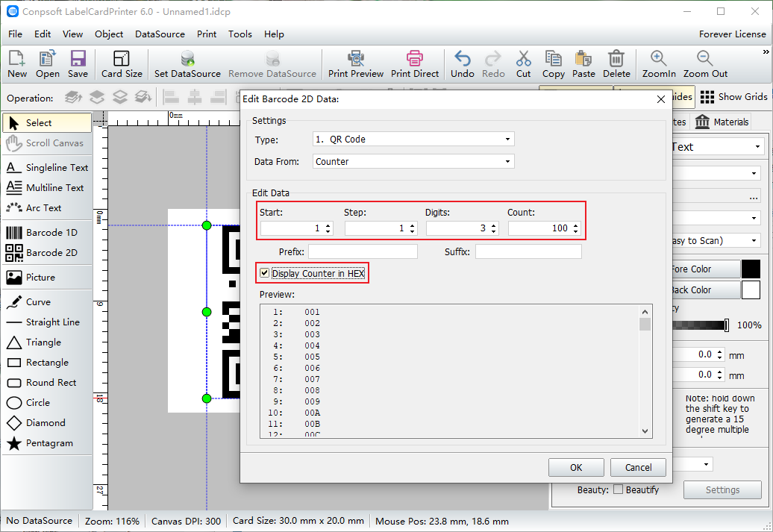Copy the selected object

(x=553, y=64)
